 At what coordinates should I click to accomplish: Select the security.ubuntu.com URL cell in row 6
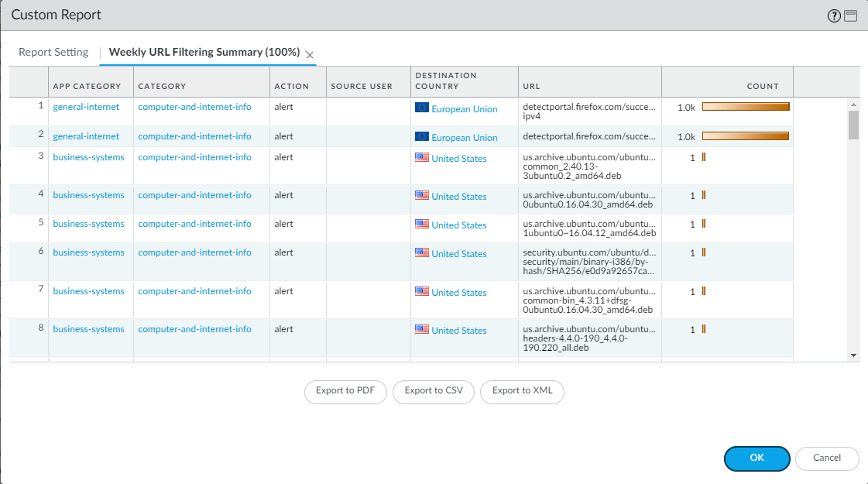coord(589,262)
